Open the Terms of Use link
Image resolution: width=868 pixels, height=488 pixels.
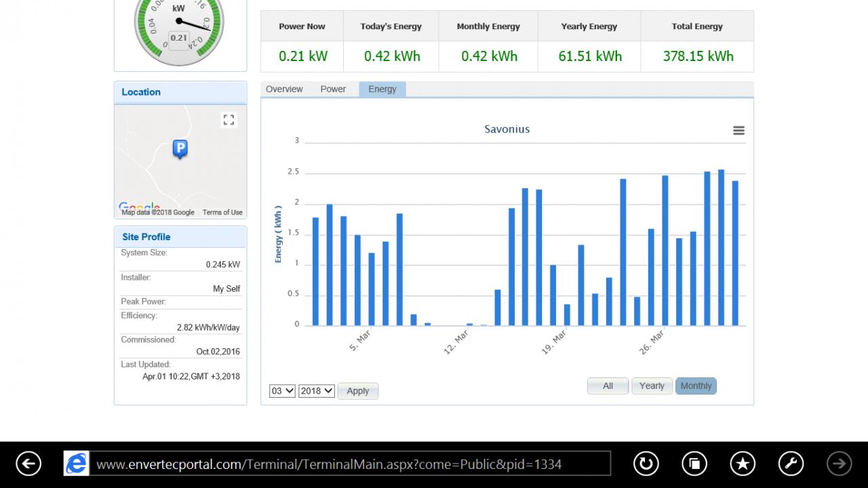222,212
